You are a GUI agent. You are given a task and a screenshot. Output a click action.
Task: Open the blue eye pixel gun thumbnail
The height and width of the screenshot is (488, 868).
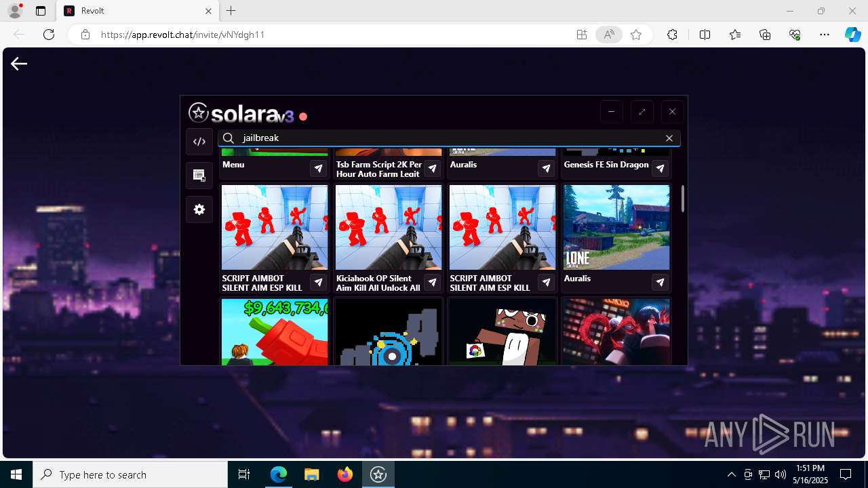[389, 332]
